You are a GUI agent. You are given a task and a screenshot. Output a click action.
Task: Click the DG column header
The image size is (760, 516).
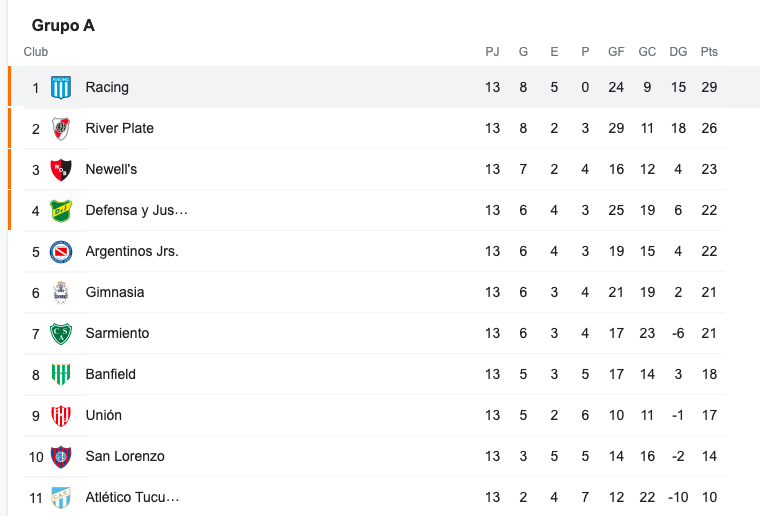[x=678, y=52]
